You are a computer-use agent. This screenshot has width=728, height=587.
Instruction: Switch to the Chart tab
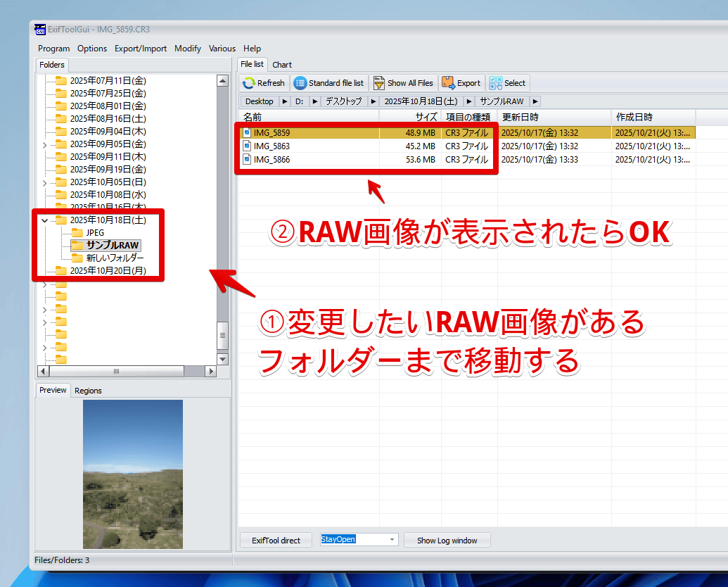click(282, 64)
